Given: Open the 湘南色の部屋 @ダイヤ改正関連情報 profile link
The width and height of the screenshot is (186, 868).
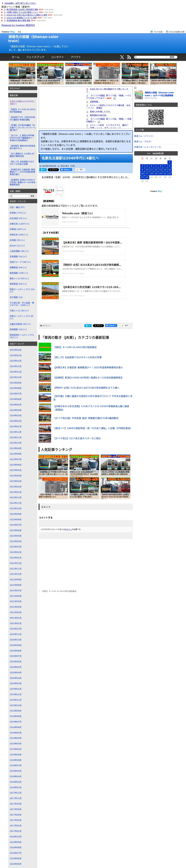Looking at the screenshot, I should [159, 94].
